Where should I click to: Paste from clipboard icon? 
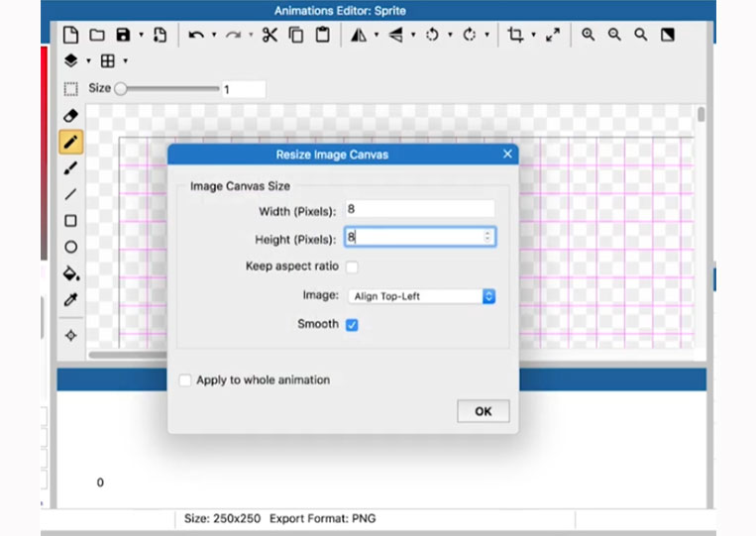pyautogui.click(x=323, y=35)
